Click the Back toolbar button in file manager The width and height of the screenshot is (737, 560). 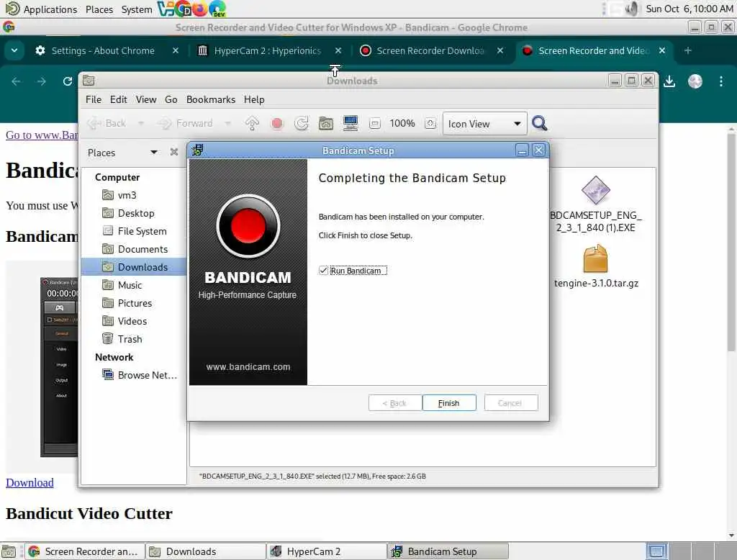click(107, 123)
